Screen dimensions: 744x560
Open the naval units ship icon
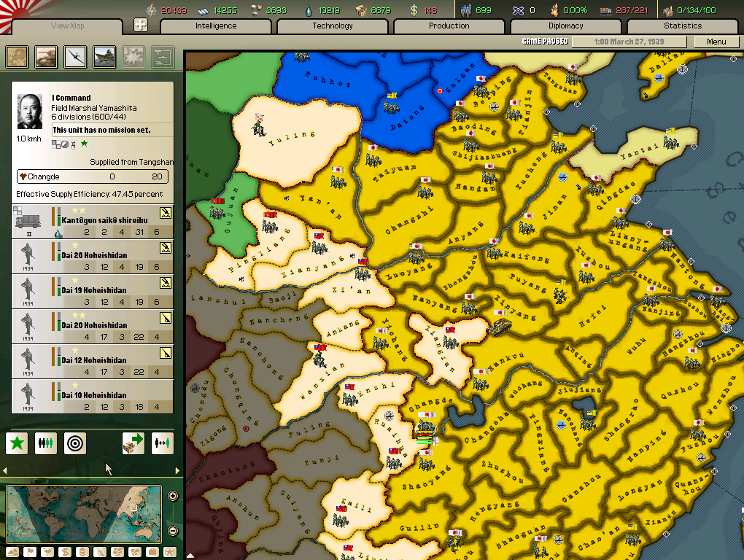[x=104, y=57]
